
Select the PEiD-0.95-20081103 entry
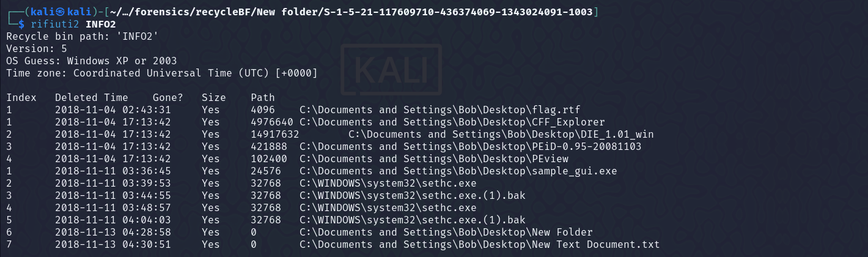coord(471,147)
